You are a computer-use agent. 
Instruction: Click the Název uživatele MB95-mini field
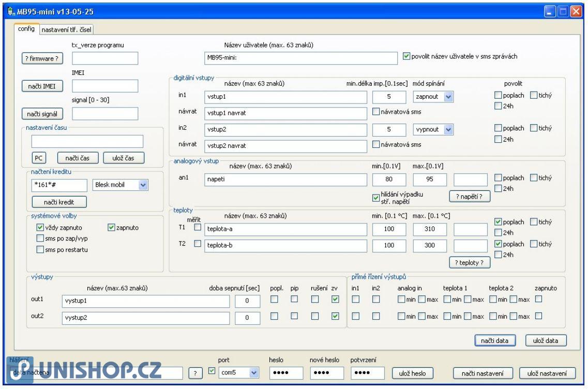coord(301,58)
